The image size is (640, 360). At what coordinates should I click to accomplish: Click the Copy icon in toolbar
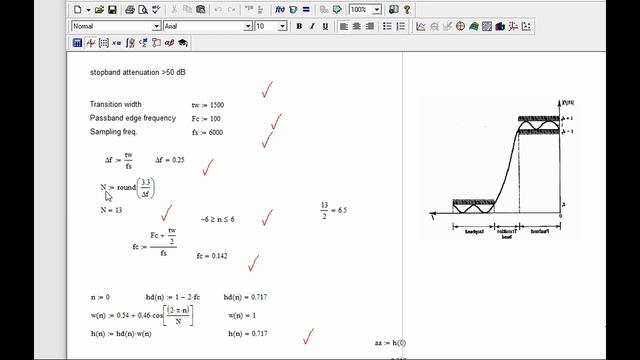(x=187, y=9)
